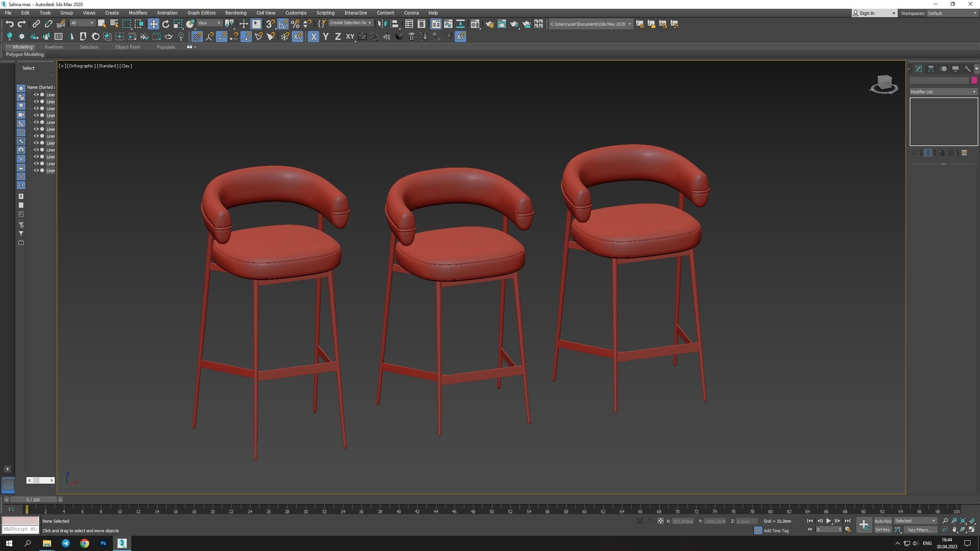Click the Mirror tool icon
Image resolution: width=980 pixels, height=551 pixels.
[x=382, y=24]
